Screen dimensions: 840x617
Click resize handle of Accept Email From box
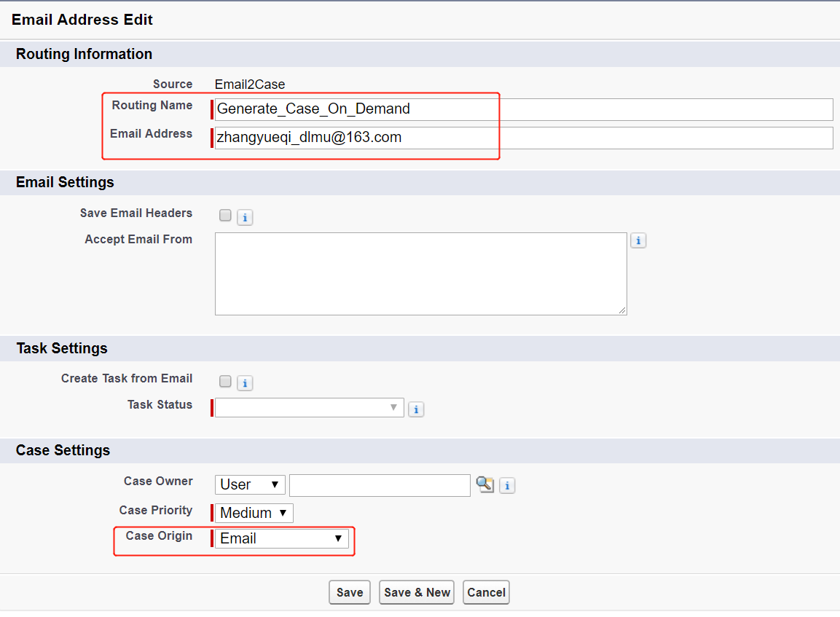622,310
